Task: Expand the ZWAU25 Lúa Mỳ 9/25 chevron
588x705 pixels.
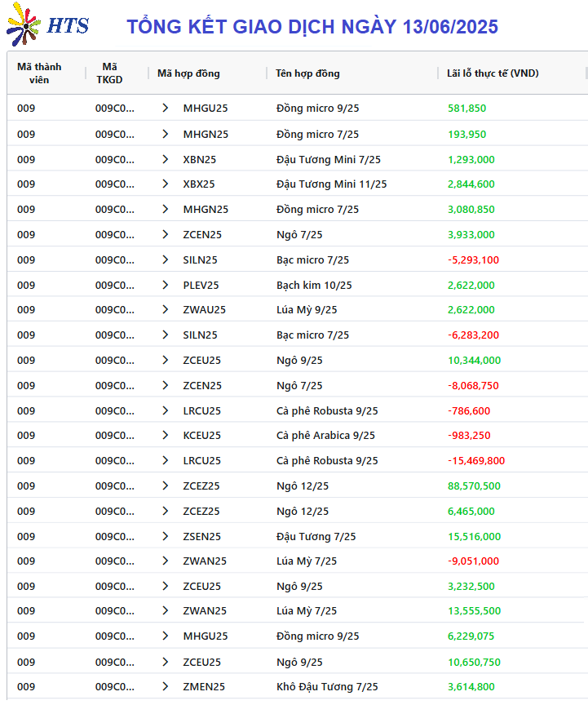Action: 166,309
